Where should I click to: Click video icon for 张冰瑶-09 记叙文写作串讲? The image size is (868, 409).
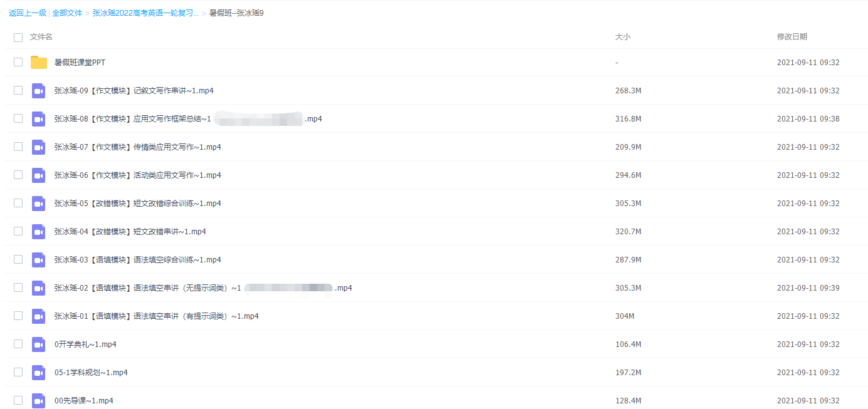pos(39,91)
